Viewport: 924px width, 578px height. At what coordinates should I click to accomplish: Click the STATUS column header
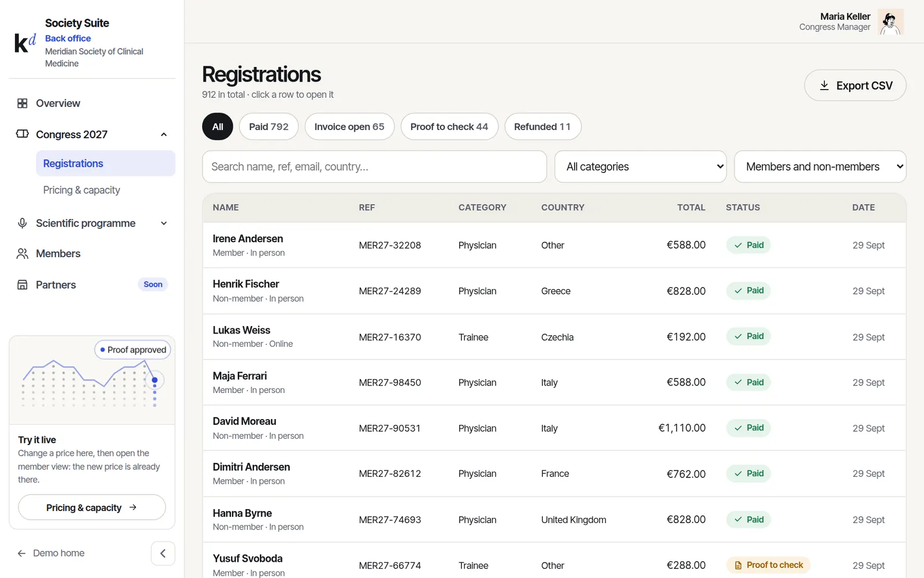click(x=743, y=208)
